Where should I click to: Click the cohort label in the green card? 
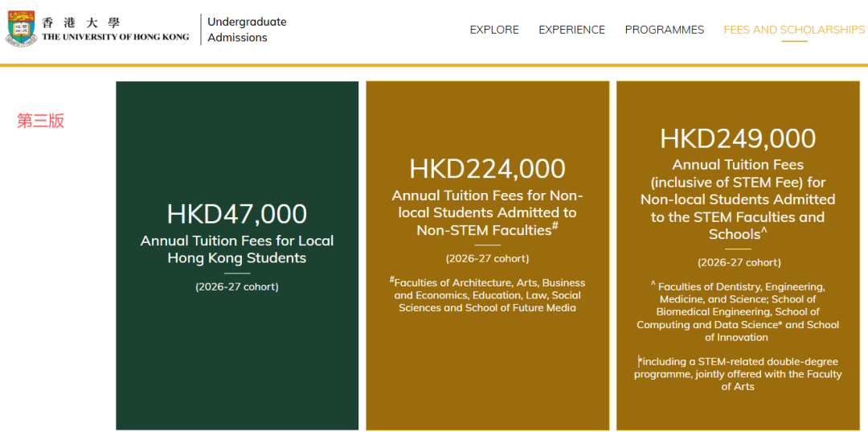(x=237, y=286)
